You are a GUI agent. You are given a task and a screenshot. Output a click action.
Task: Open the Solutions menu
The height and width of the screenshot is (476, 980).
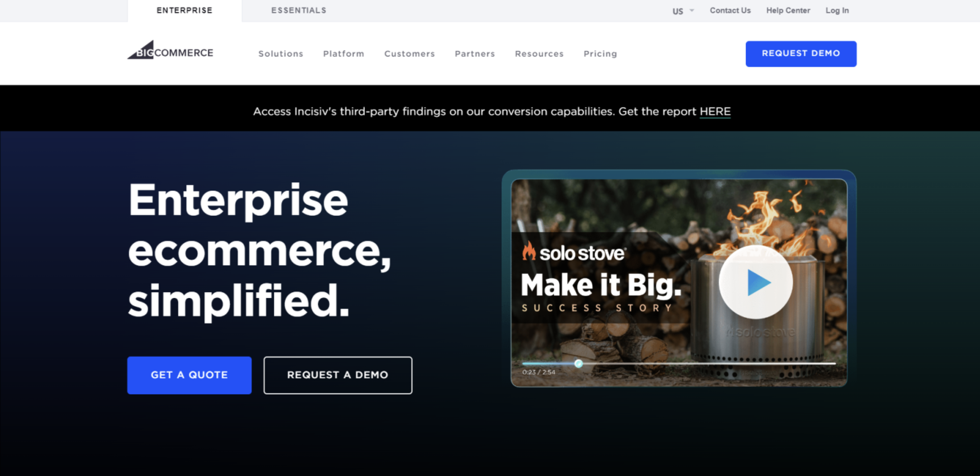(x=281, y=54)
